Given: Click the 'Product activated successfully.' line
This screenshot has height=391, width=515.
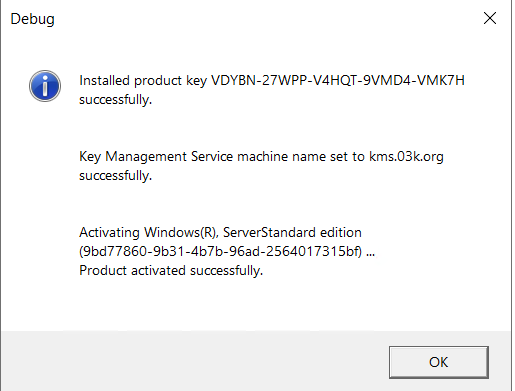Looking at the screenshot, I should tap(171, 270).
